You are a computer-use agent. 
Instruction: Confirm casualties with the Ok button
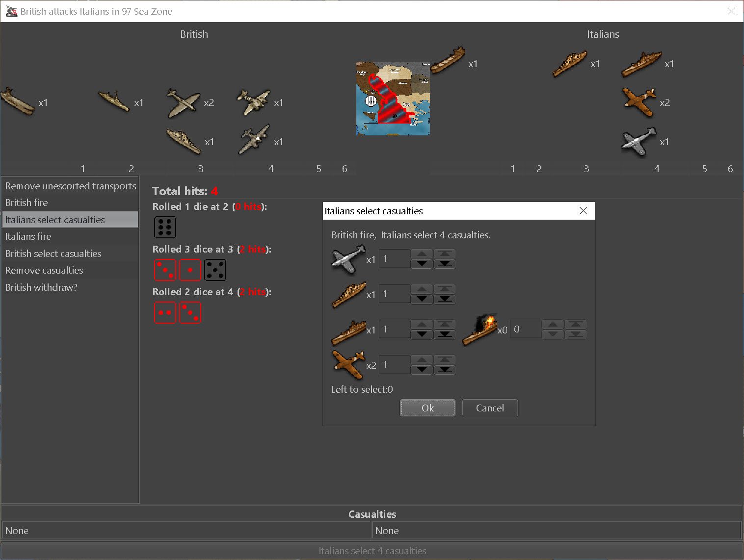tap(427, 408)
